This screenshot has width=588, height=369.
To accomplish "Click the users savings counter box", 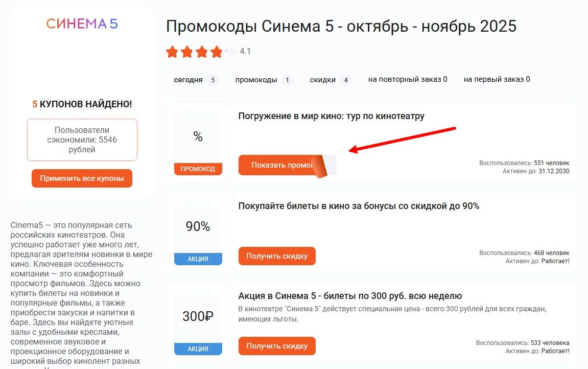I will [82, 140].
